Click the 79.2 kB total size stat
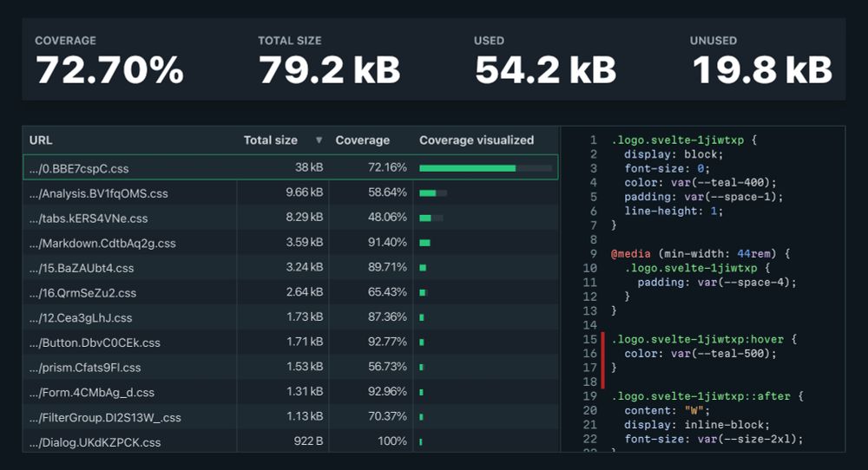The width and height of the screenshot is (868, 470). point(329,70)
